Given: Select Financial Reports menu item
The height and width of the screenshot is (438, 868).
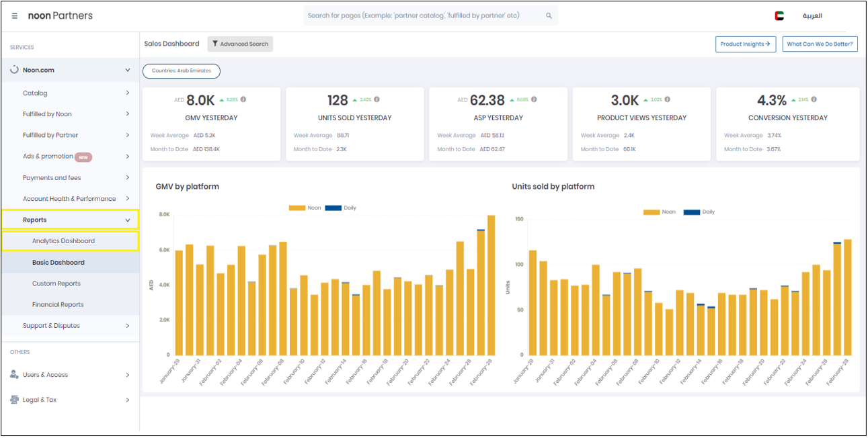Looking at the screenshot, I should pos(58,305).
